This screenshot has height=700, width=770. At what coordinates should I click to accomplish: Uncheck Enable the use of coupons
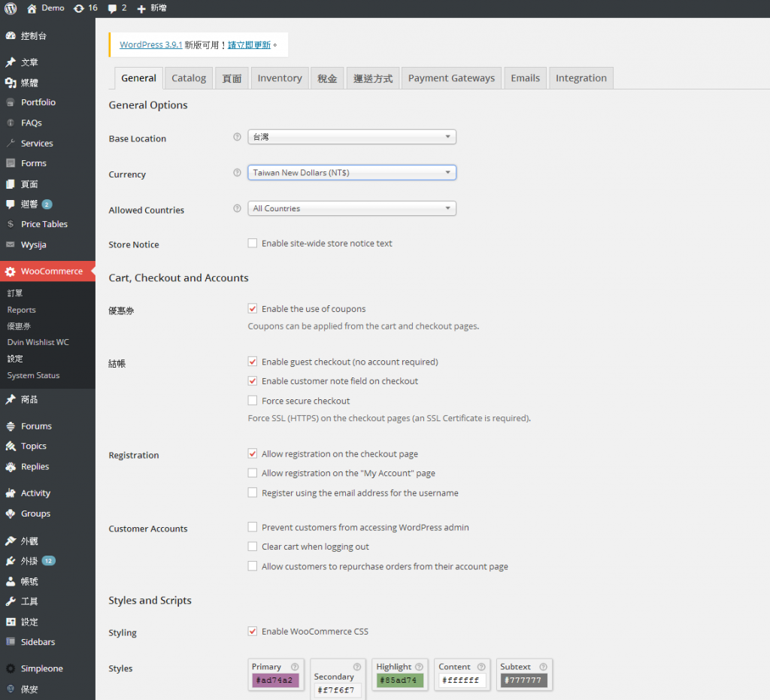(x=253, y=309)
